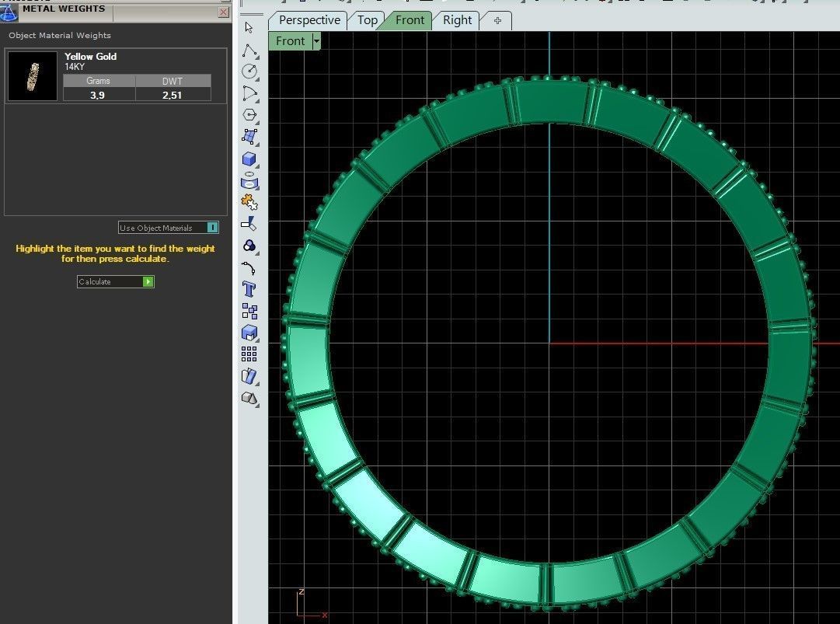The width and height of the screenshot is (840, 624).
Task: Select the ring cylinder surface tool
Action: (249, 181)
